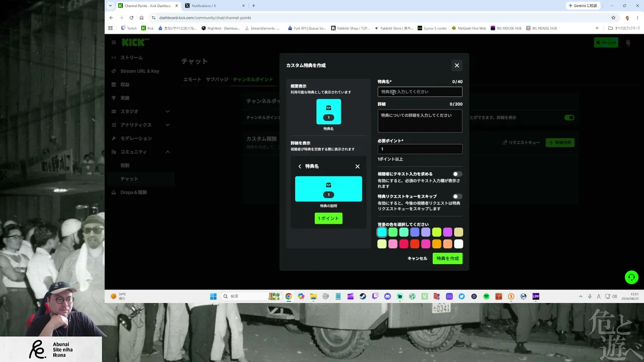Open Stream URL & Key in sidebar

click(x=140, y=71)
